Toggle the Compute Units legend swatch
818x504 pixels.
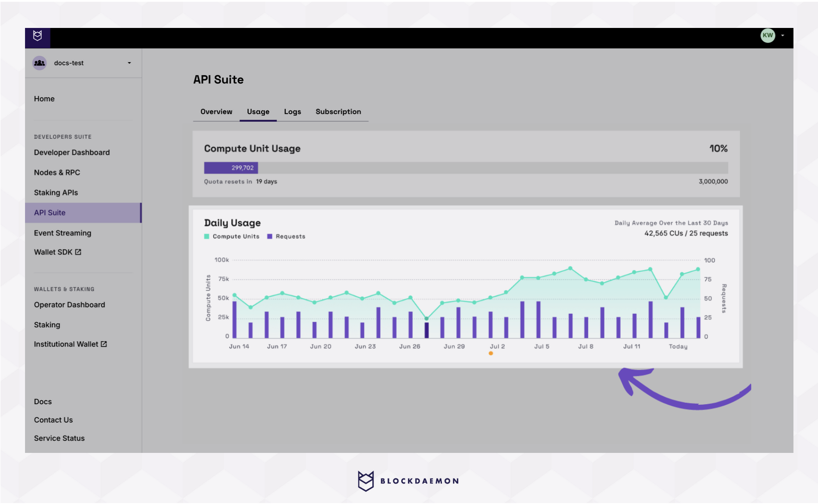point(207,237)
